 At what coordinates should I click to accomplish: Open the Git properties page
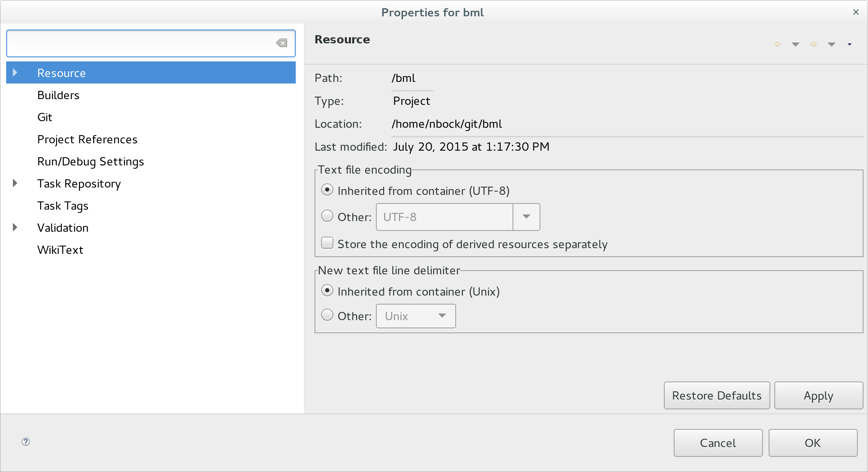point(45,117)
